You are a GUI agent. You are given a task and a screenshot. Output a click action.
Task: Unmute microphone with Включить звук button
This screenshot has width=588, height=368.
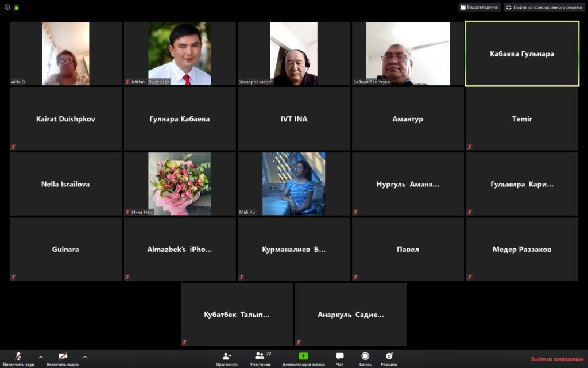coord(18,358)
